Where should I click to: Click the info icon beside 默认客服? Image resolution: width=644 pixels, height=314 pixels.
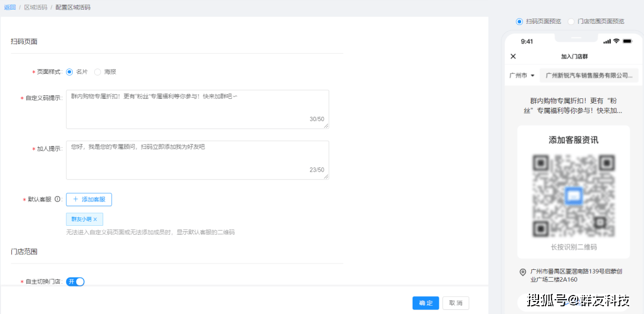coord(58,200)
